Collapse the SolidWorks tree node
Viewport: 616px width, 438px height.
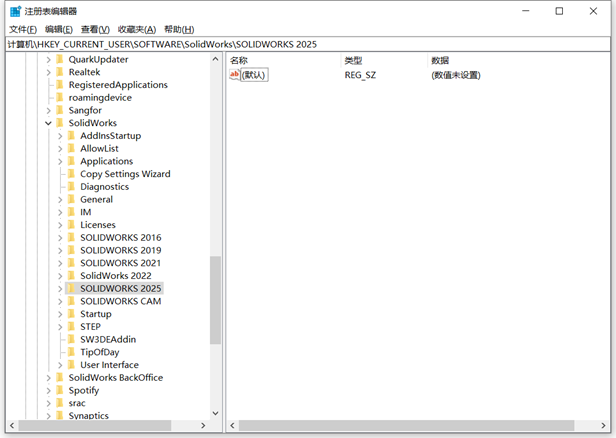(47, 123)
